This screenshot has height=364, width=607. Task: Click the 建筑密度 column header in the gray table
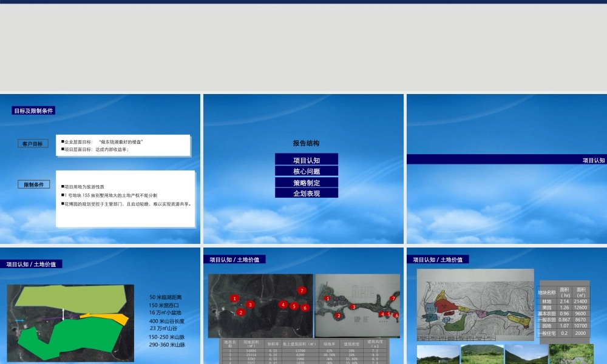pyautogui.click(x=351, y=343)
